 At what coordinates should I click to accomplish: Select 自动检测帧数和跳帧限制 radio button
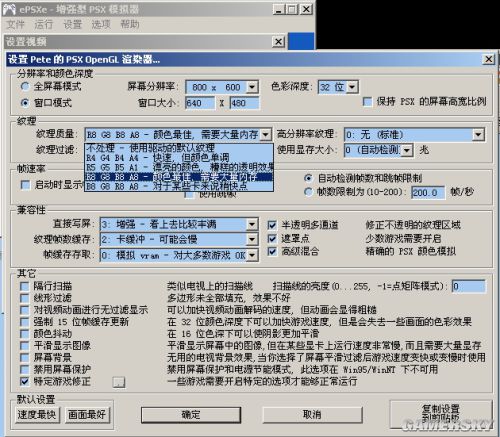(308, 178)
